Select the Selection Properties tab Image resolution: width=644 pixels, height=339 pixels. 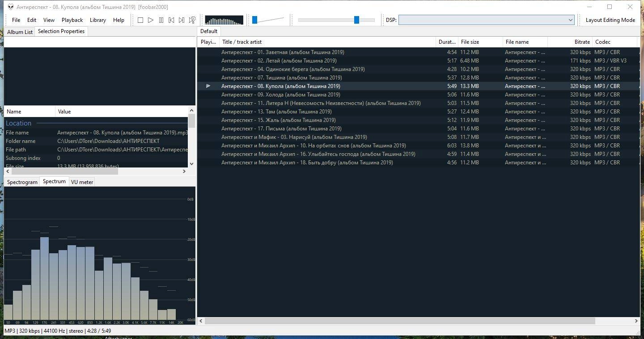coord(61,31)
